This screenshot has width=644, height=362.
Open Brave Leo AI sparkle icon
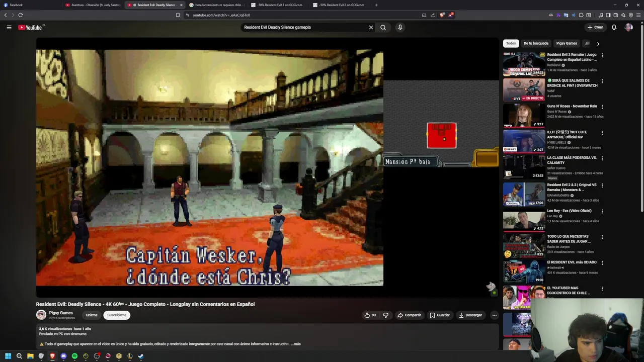pos(623,15)
